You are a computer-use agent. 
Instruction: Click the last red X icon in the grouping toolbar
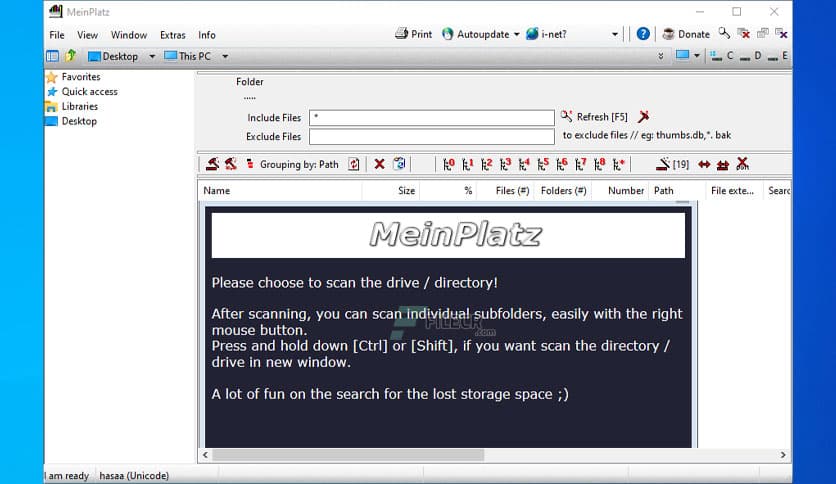tap(742, 164)
